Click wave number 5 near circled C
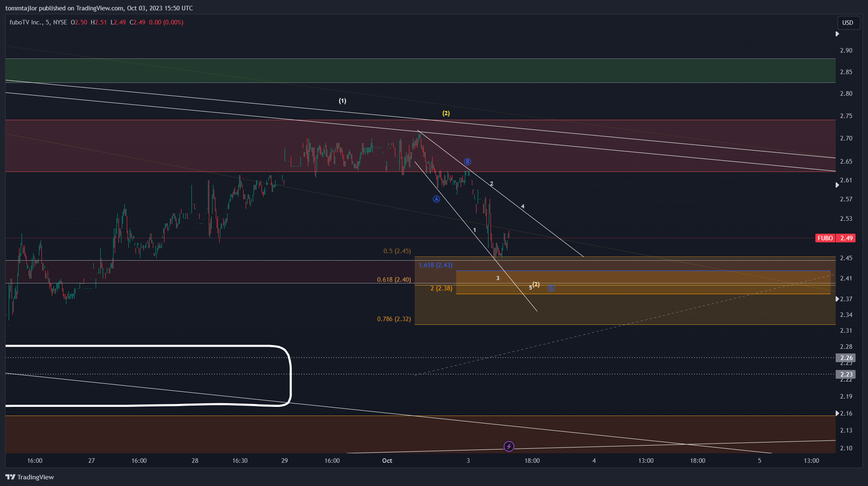Screen dimensions: 868x486 click(530, 288)
